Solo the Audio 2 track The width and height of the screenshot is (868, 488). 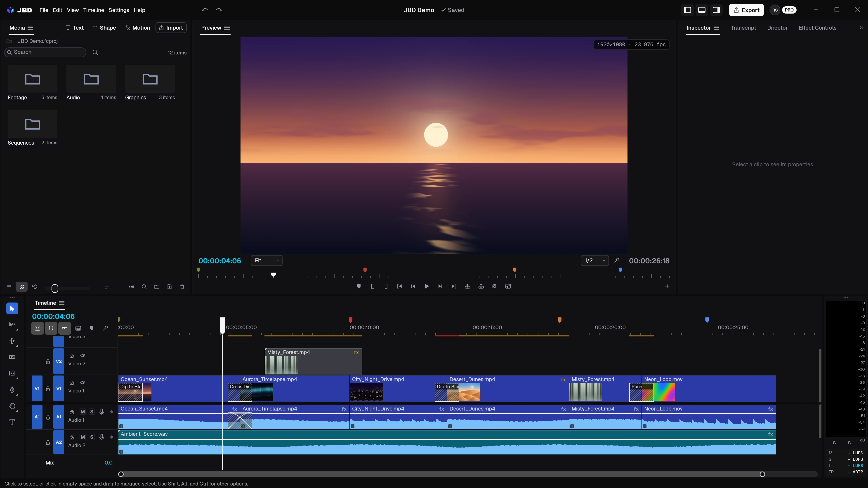(x=92, y=437)
